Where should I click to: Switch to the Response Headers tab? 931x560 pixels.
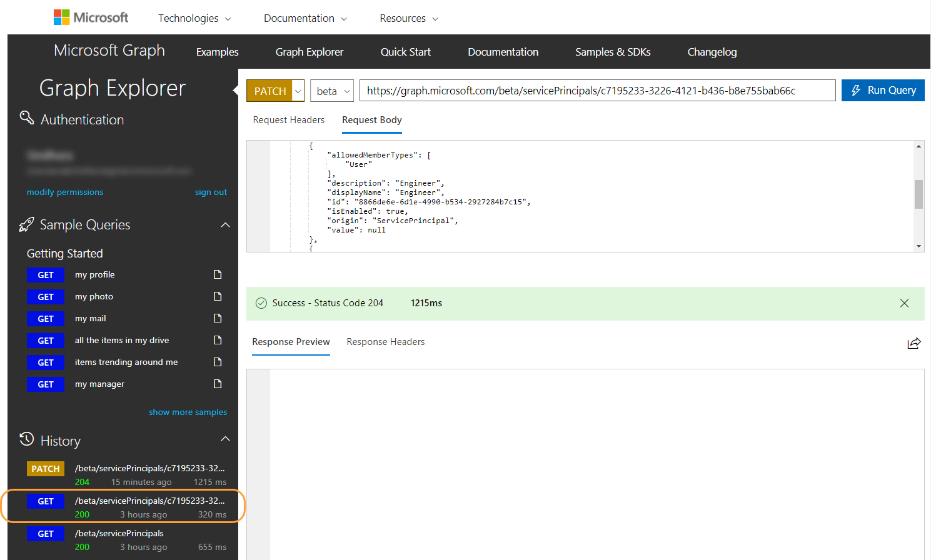click(x=386, y=342)
